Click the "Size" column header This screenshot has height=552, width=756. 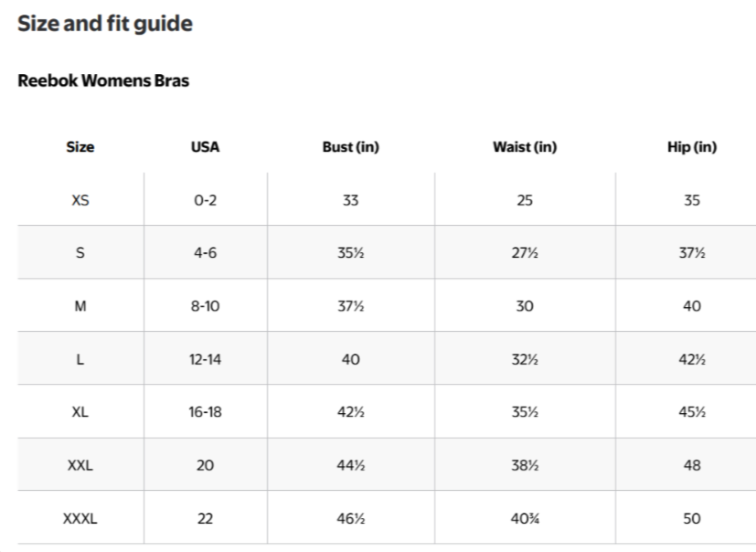tap(80, 147)
